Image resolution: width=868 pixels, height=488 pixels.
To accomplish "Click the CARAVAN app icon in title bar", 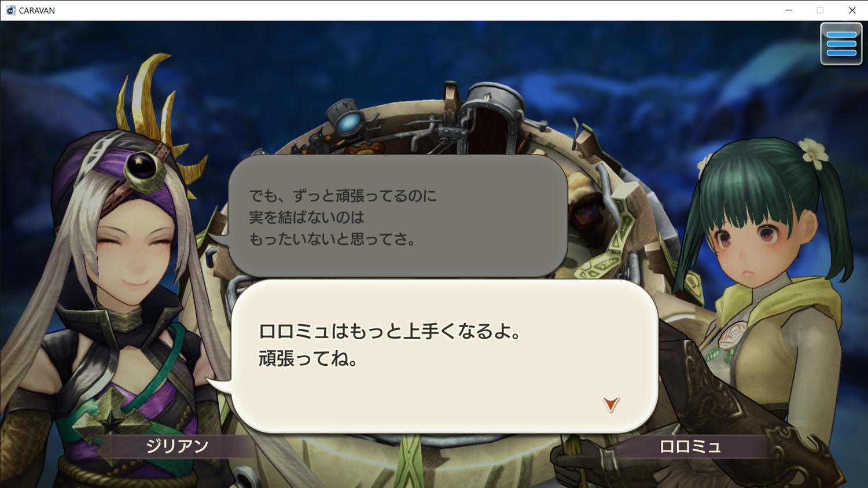I will coord(10,10).
